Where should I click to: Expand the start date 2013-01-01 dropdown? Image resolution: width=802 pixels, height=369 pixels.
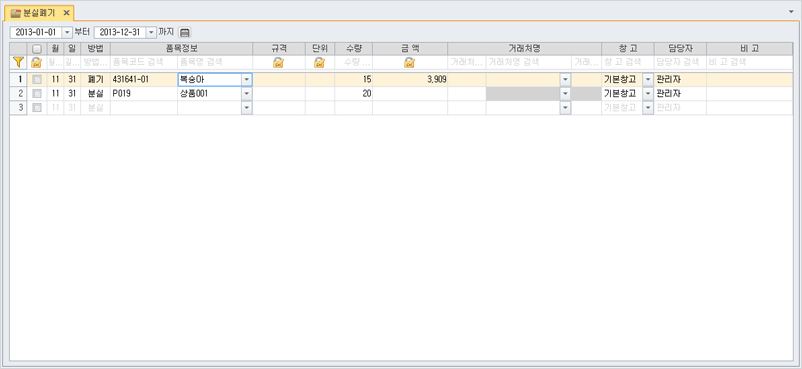[67, 32]
